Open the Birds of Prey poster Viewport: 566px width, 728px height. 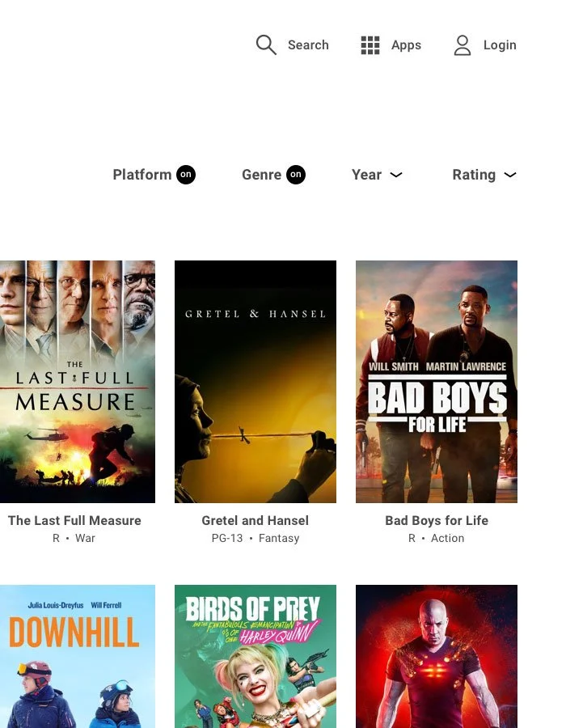pyautogui.click(x=256, y=657)
